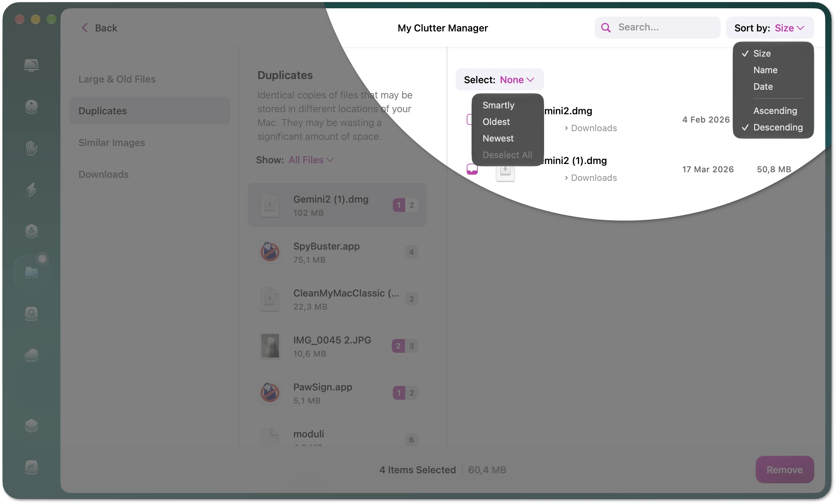836x504 pixels.
Task: Click the Back arrow chevron
Action: (85, 28)
